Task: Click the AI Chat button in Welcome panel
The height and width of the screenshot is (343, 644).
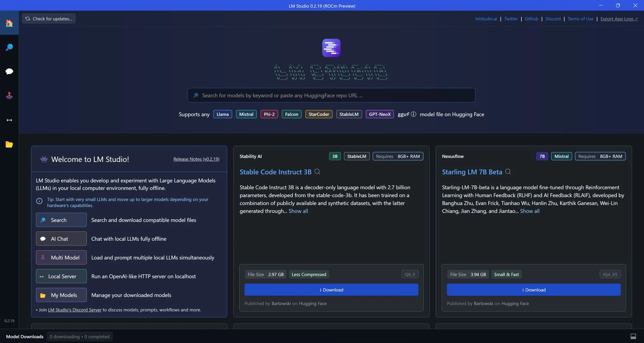Action: coord(61,239)
